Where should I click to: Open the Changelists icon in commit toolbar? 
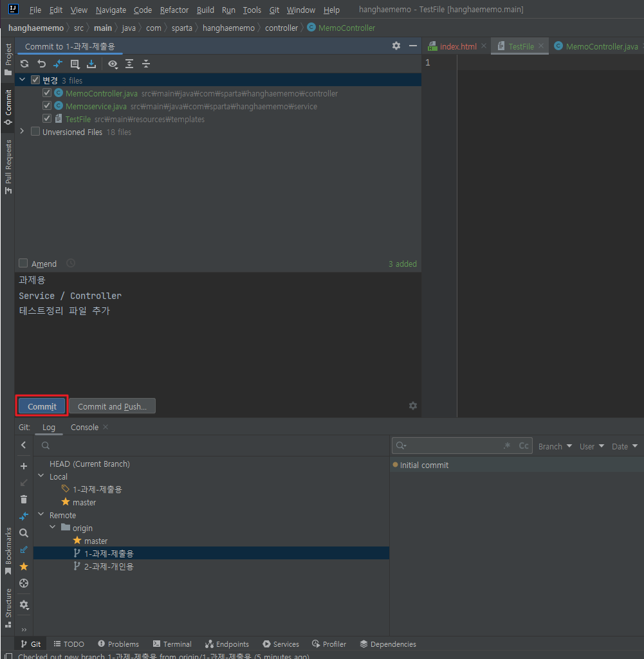click(x=75, y=64)
